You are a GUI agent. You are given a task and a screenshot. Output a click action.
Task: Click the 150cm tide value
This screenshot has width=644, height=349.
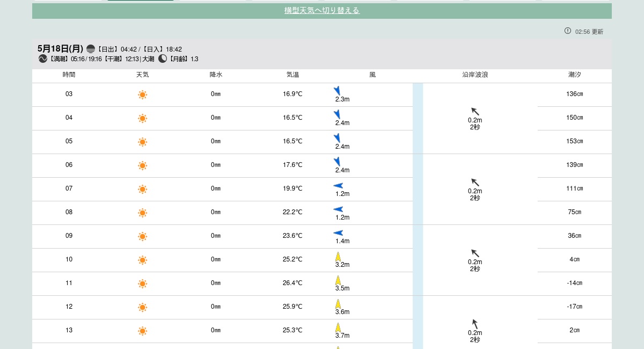pyautogui.click(x=574, y=118)
